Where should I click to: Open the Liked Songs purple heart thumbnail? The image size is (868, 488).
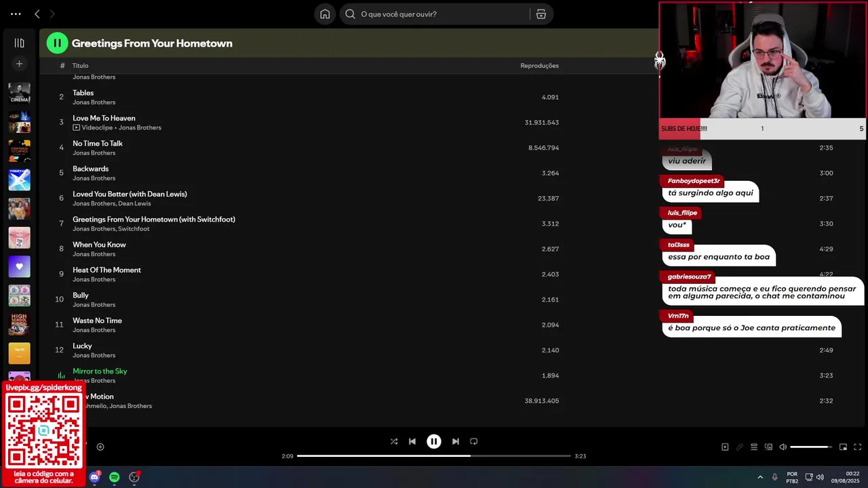pos(19,266)
